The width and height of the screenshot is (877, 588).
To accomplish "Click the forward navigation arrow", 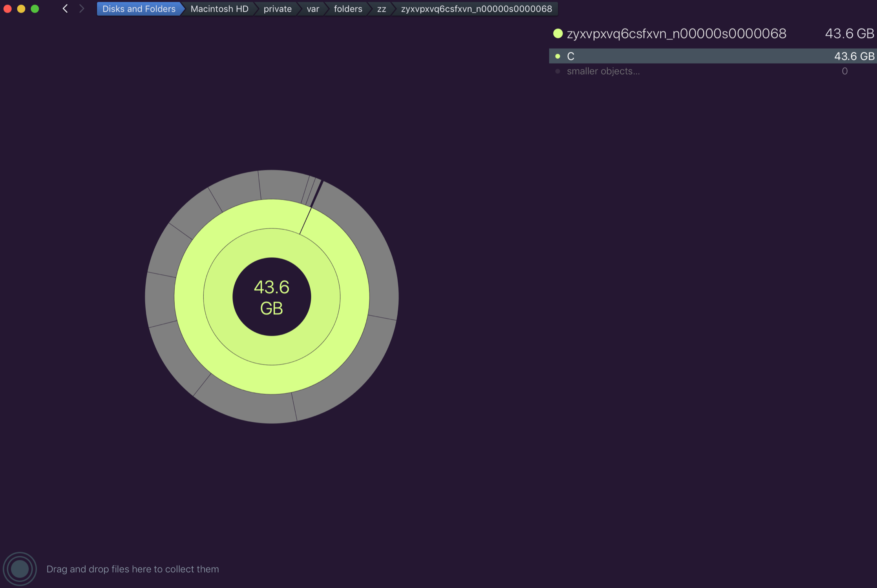I will (82, 9).
